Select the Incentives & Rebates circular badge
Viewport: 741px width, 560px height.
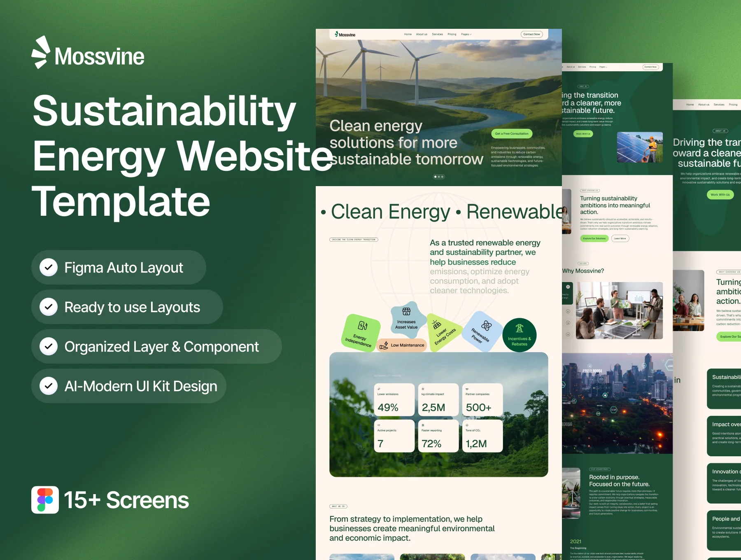point(520,335)
